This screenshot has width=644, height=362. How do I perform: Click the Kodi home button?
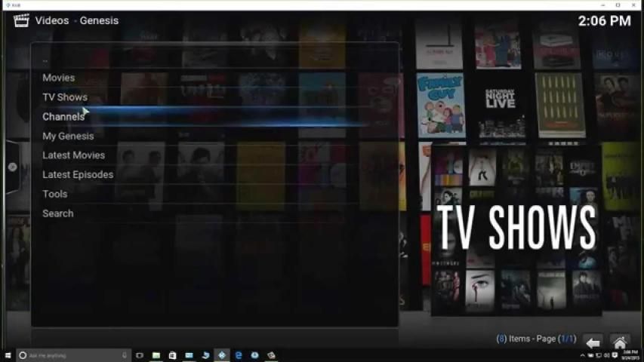pyautogui.click(x=620, y=343)
